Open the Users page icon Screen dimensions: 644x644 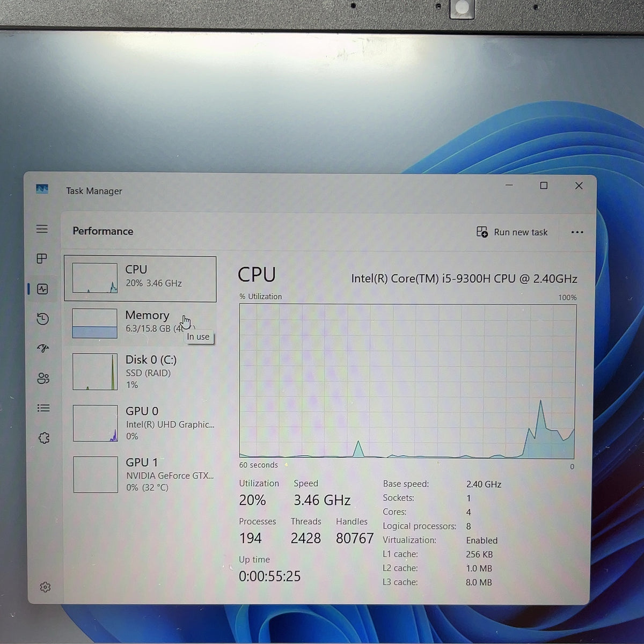pos(43,378)
